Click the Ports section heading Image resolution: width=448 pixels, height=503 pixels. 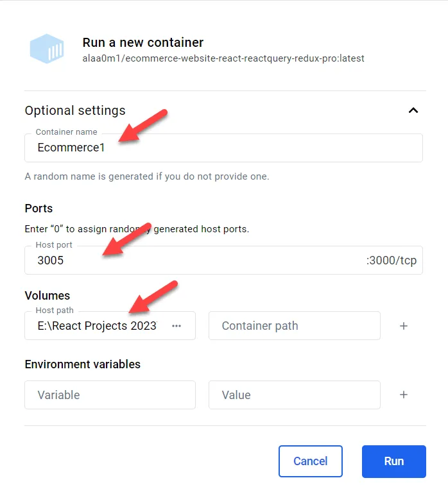tap(39, 209)
